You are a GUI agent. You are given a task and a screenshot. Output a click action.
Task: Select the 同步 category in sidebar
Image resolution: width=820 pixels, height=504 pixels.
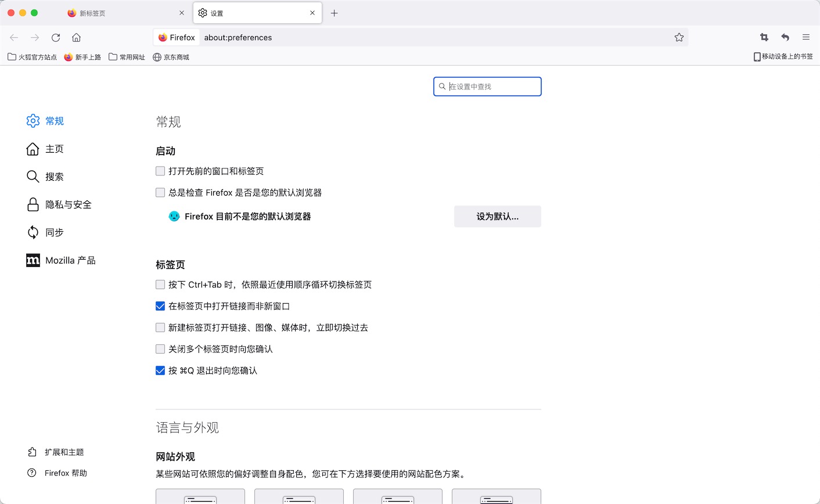coord(45,232)
